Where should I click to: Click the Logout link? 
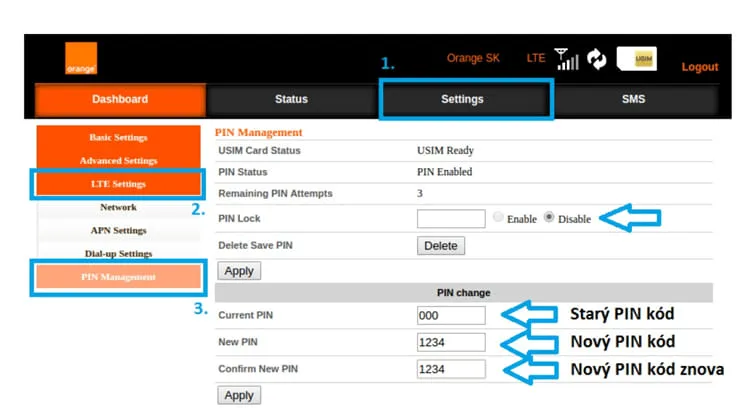coord(700,67)
